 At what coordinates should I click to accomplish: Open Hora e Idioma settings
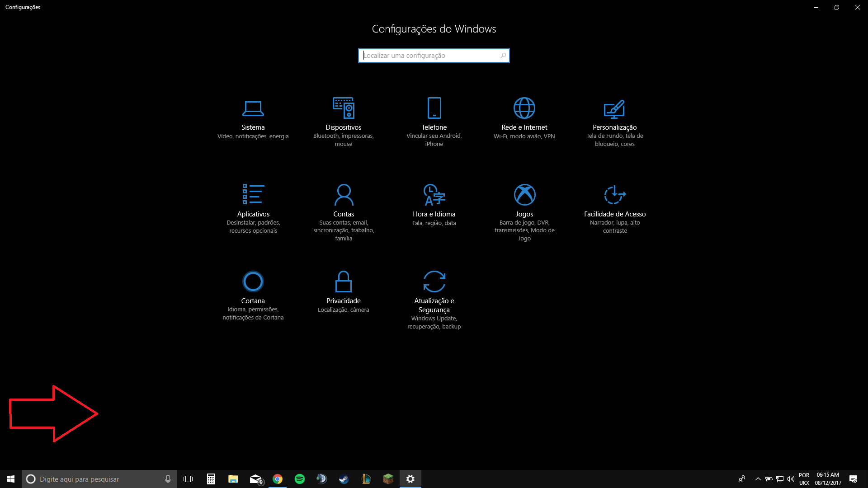[434, 206]
